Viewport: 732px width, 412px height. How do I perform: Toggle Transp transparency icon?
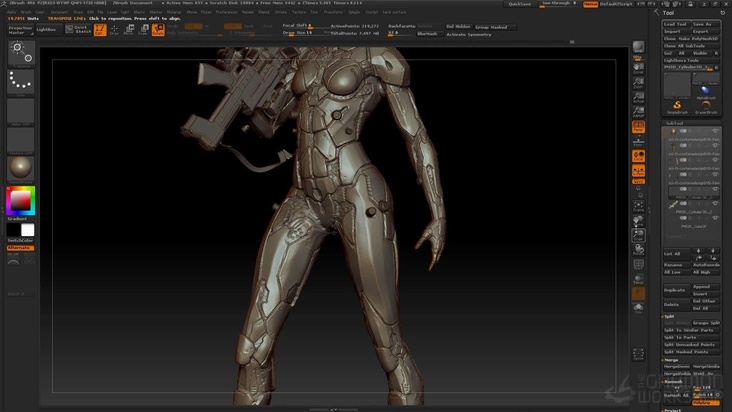pos(638,279)
